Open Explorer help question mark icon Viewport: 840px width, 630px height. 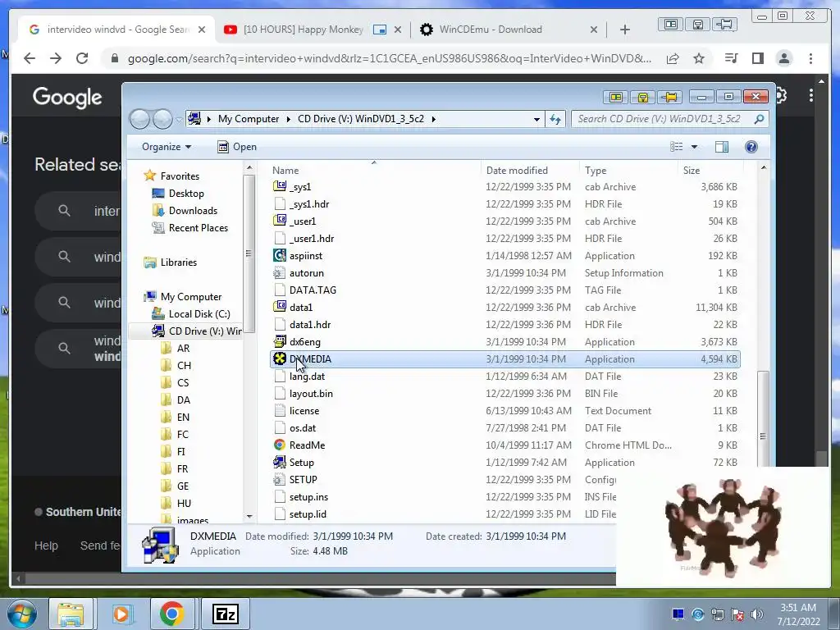pyautogui.click(x=751, y=147)
